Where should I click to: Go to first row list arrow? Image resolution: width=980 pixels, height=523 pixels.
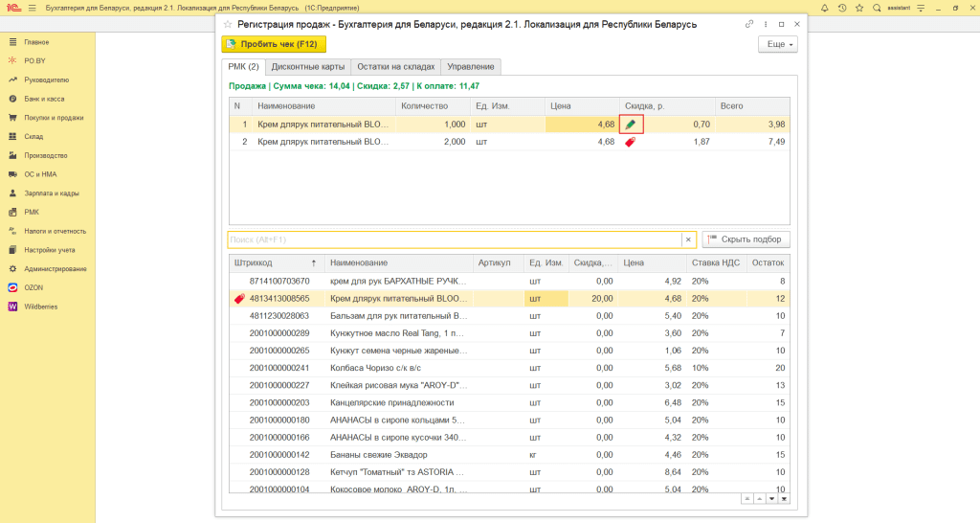[x=746, y=499]
